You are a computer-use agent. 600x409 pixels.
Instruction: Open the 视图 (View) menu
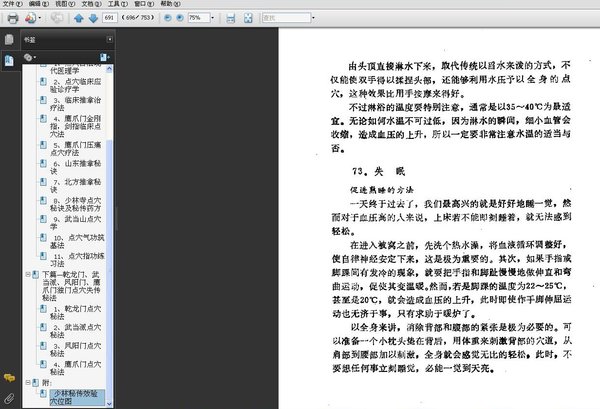point(65,4)
